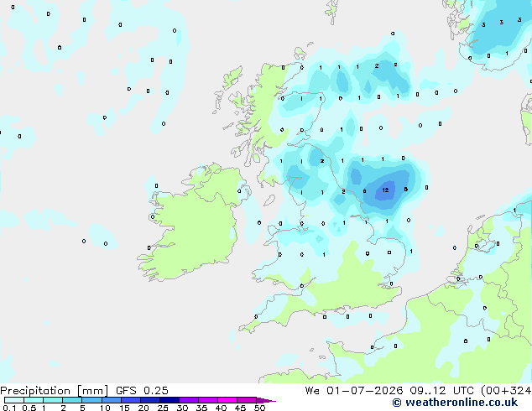Click the '09..12 UTC' time label
532x411 pixels.
tap(441, 391)
